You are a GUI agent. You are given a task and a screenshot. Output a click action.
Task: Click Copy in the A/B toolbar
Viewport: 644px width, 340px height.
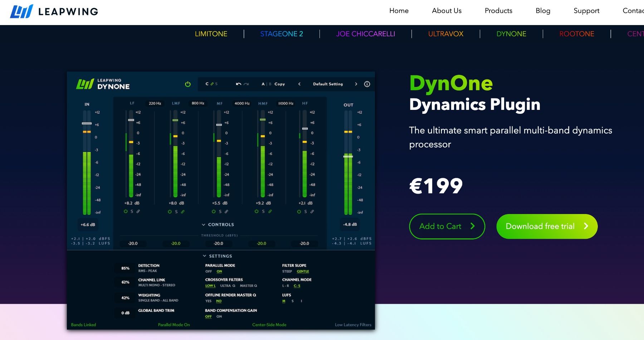coord(280,84)
